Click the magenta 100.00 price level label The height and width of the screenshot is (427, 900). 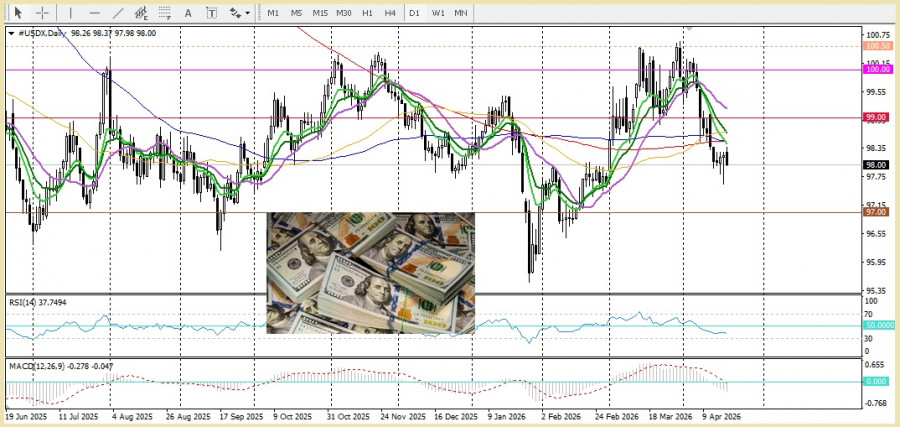[x=878, y=69]
